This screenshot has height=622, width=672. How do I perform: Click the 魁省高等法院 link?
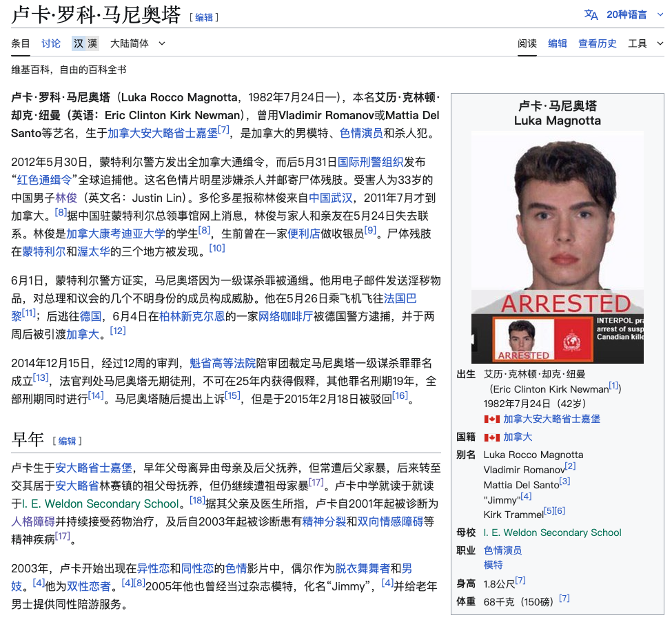click(x=223, y=362)
